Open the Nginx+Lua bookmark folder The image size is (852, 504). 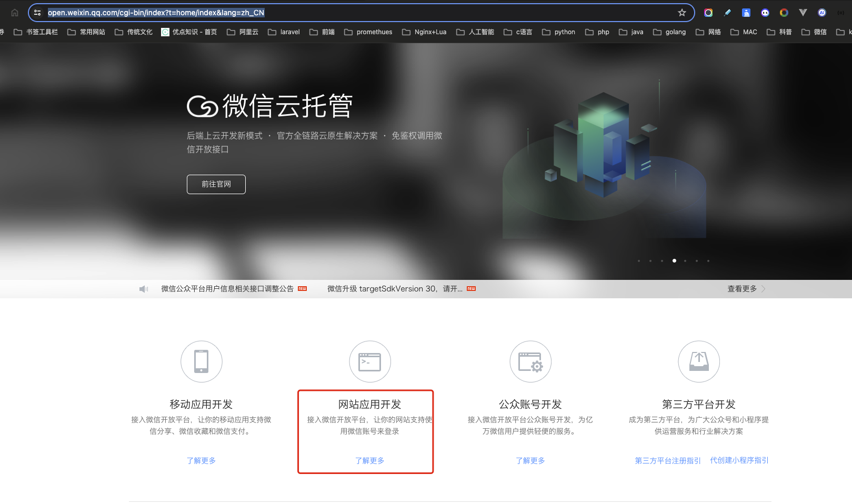coord(424,32)
